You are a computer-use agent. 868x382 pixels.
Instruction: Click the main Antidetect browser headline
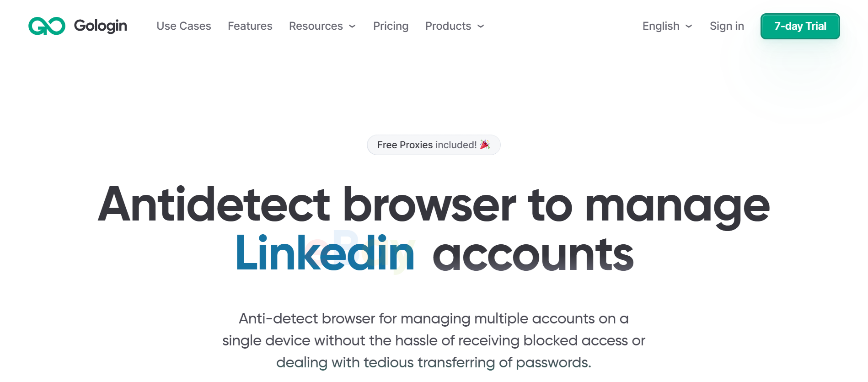(x=434, y=206)
